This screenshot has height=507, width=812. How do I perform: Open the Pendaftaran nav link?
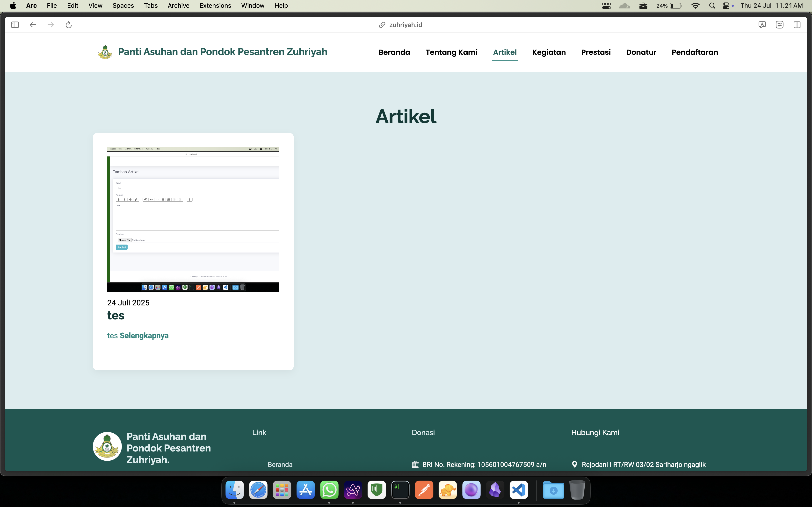point(695,52)
